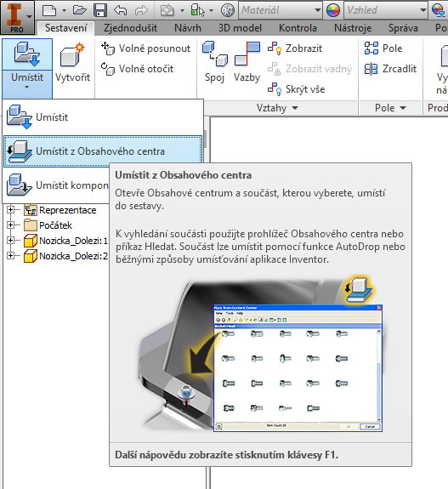Select Volně posunout command

[x=145, y=48]
